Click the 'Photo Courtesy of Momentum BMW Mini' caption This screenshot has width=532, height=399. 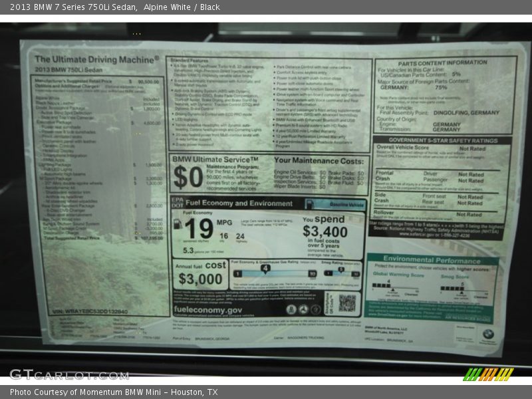click(x=85, y=392)
